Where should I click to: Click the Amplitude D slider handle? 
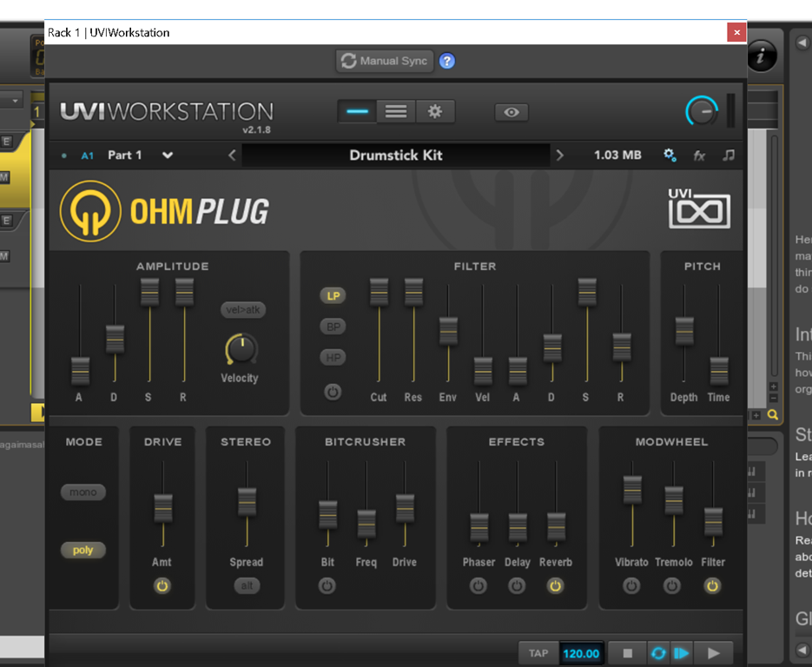115,340
